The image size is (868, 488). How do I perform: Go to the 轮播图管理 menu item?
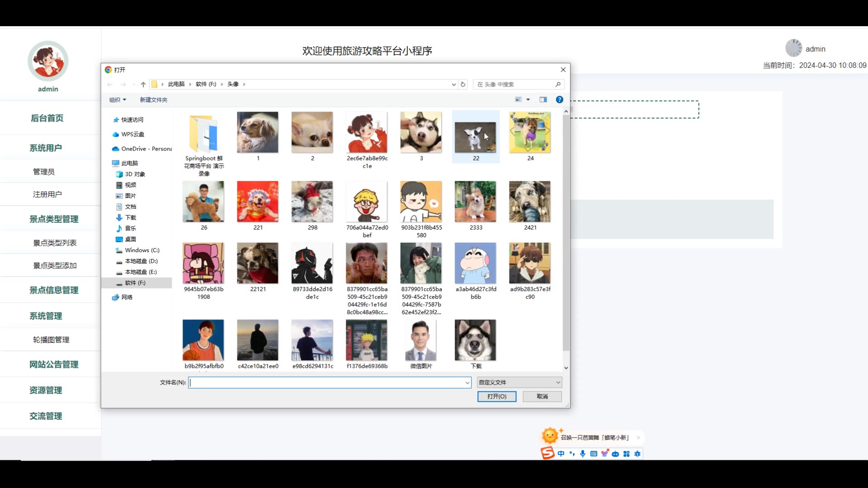(51, 340)
